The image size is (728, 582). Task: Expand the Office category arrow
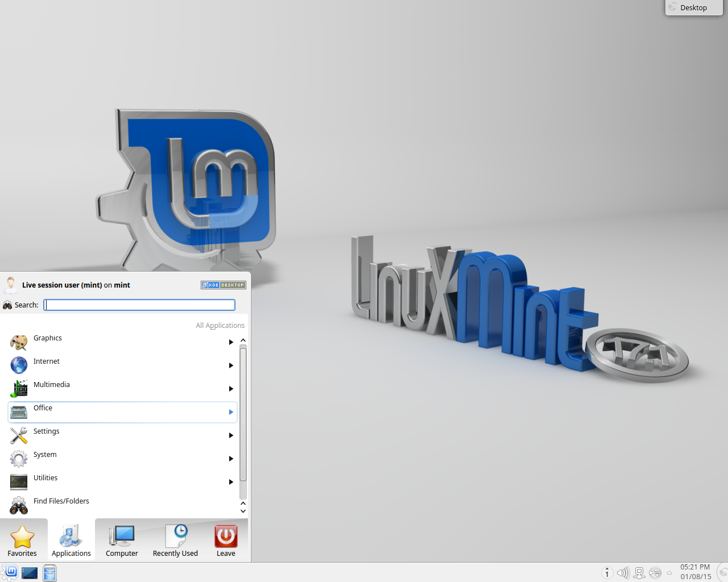(x=231, y=412)
